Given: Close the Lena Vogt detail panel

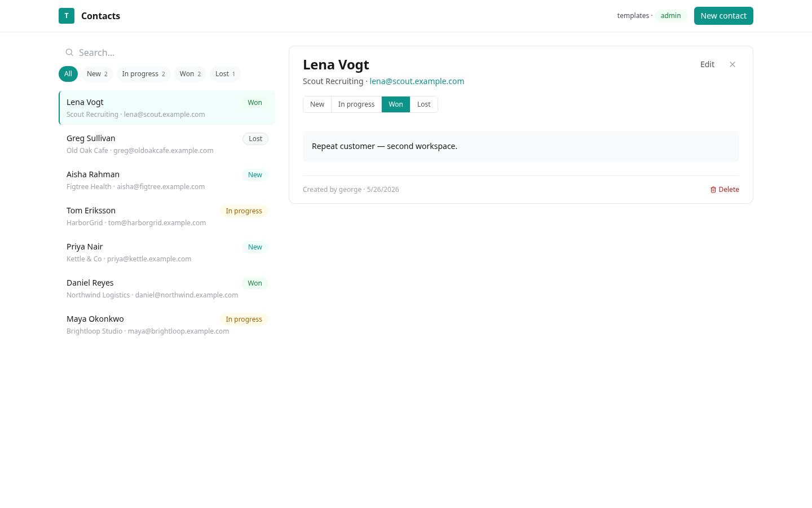Looking at the screenshot, I should click(x=732, y=64).
